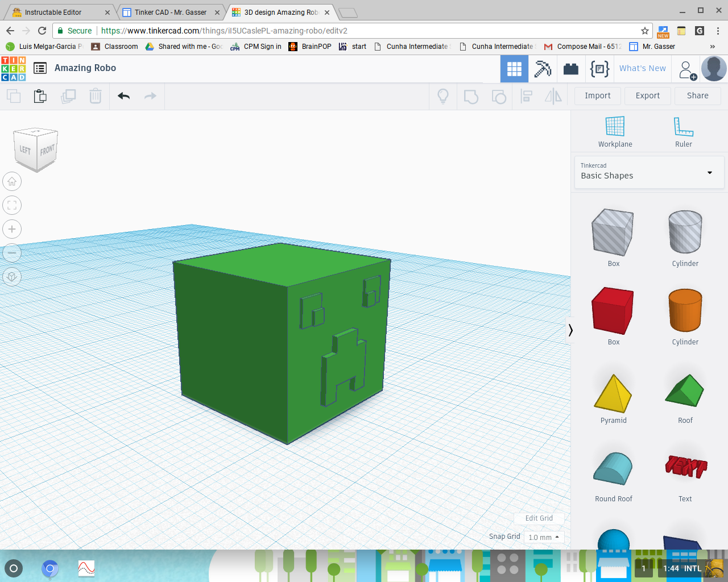Click the Delete trash icon
Screen dimensions: 728x582
96,96
